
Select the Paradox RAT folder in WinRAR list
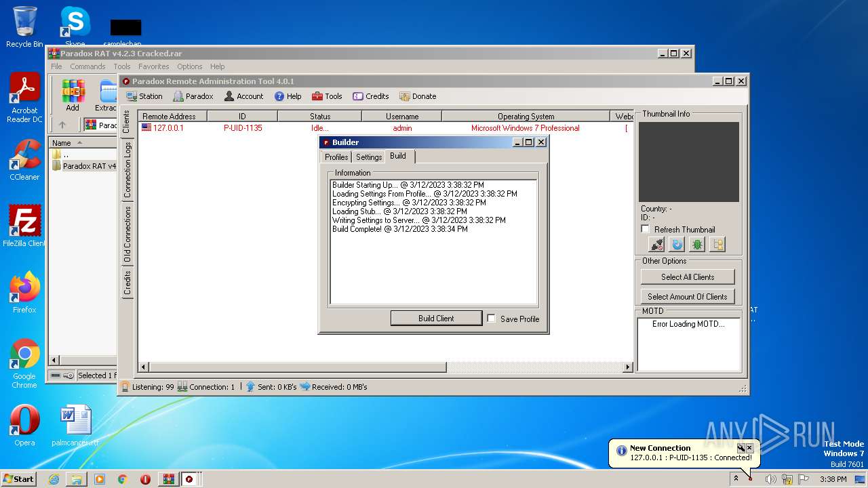coord(84,166)
